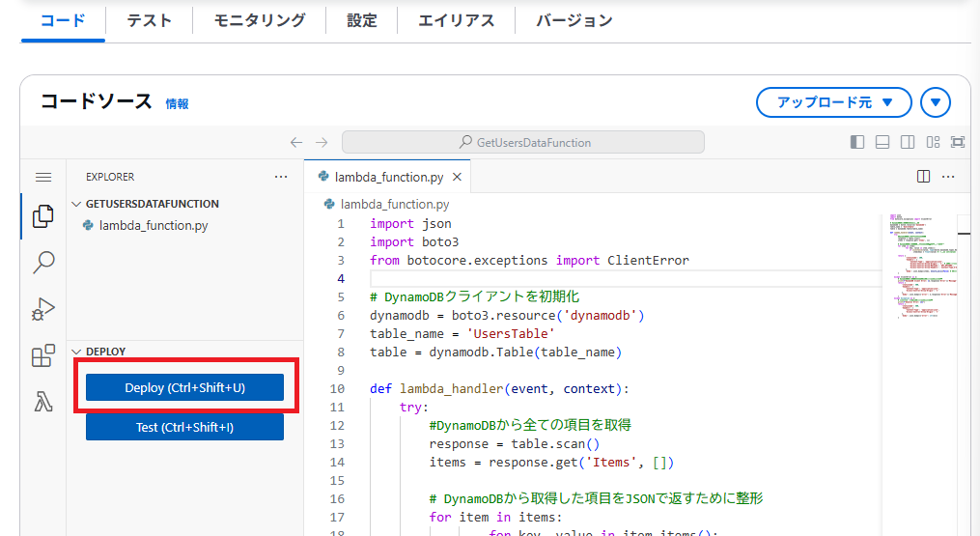The height and width of the screenshot is (536, 980).
Task: Click the Test (Ctrl+Shift+I) button
Action: click(184, 427)
